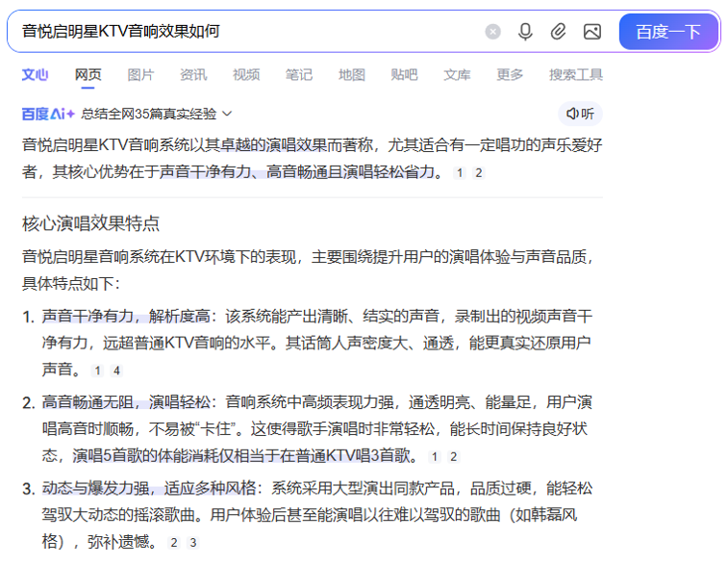
Task: Open the 视频 tab
Action: pos(246,74)
